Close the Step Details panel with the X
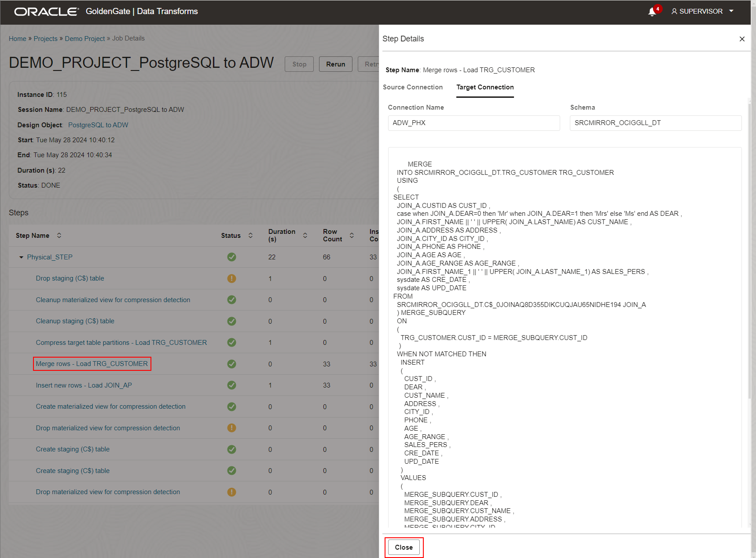Screen dimensions: 756x558 [x=742, y=39]
